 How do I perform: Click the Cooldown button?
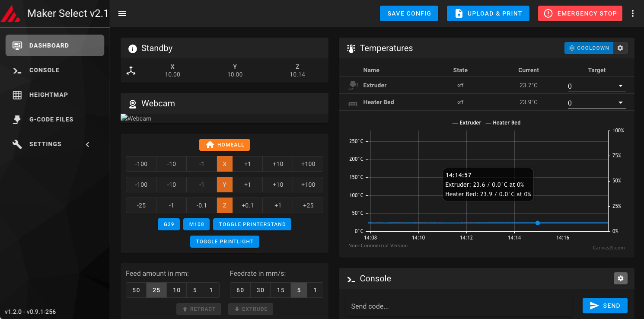click(x=589, y=48)
